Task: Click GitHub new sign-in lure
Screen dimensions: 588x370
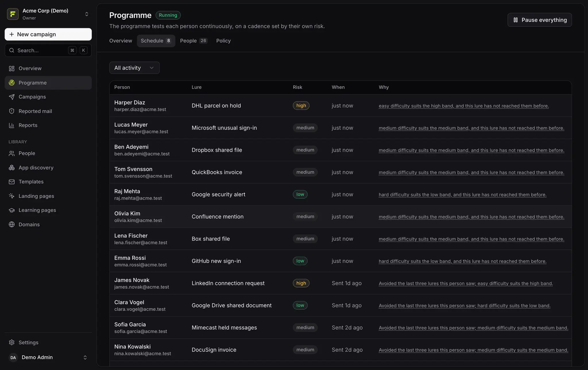Action: (x=216, y=261)
